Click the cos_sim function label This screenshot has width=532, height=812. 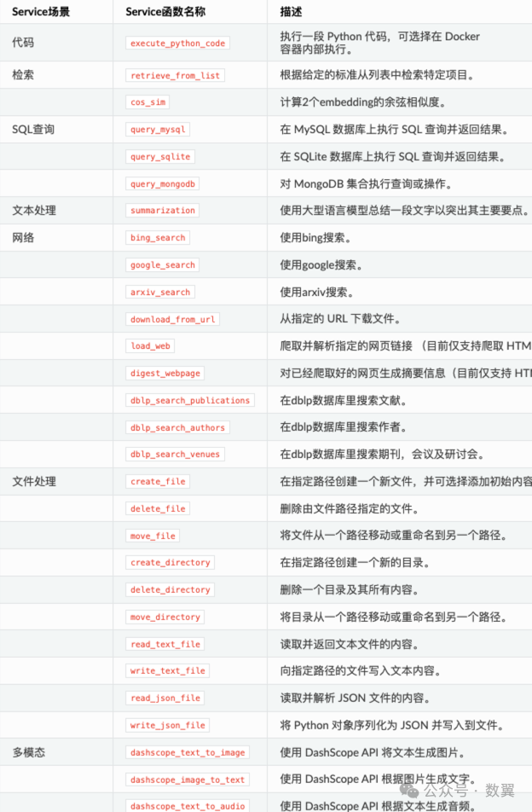pos(147,102)
